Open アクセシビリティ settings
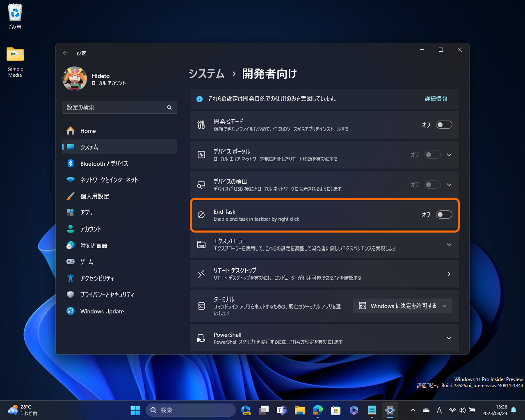 click(98, 278)
